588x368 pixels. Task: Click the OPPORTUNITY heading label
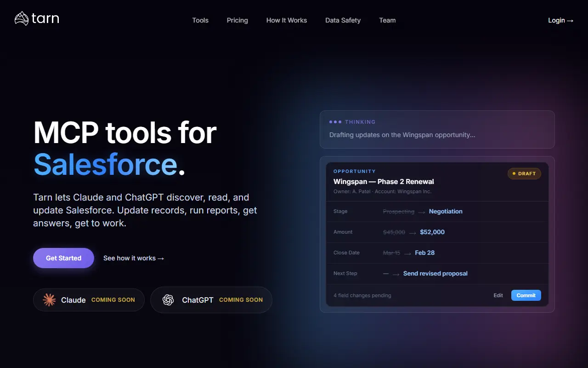coord(355,172)
